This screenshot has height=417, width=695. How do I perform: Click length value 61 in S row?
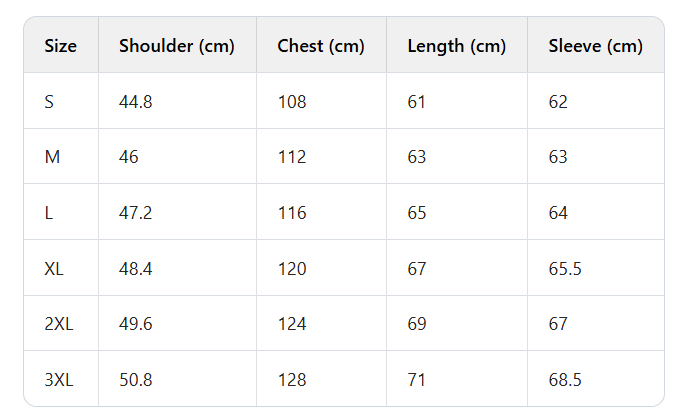click(416, 101)
